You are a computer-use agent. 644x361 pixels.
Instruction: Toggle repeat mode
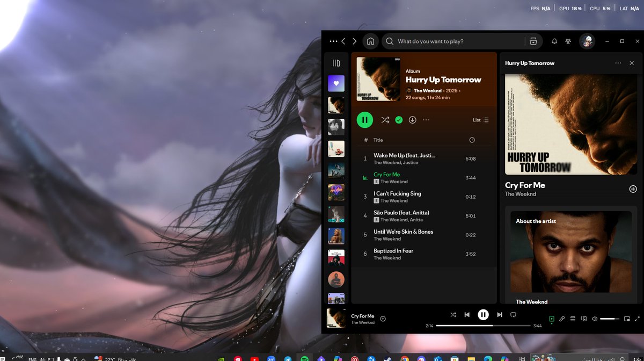pos(513,315)
